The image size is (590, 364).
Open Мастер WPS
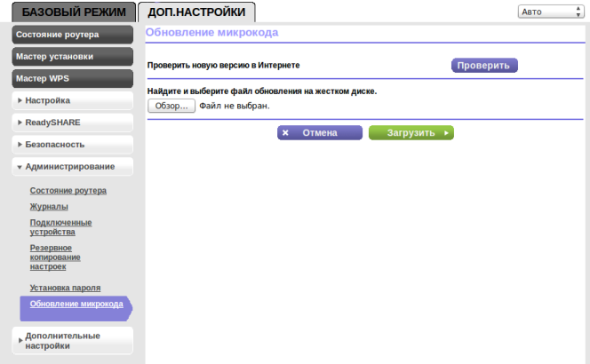pos(73,79)
